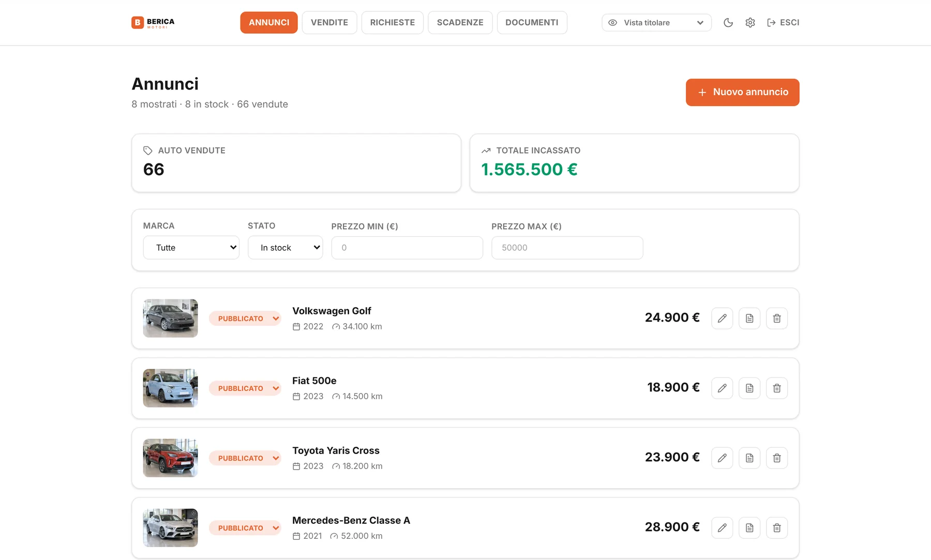
Task: Open the Toyota Yaris Cross document icon
Action: (x=749, y=458)
